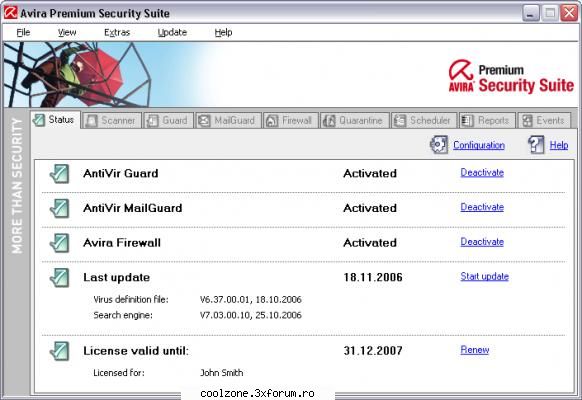Click the License valid until checkmark icon

pyautogui.click(x=59, y=351)
